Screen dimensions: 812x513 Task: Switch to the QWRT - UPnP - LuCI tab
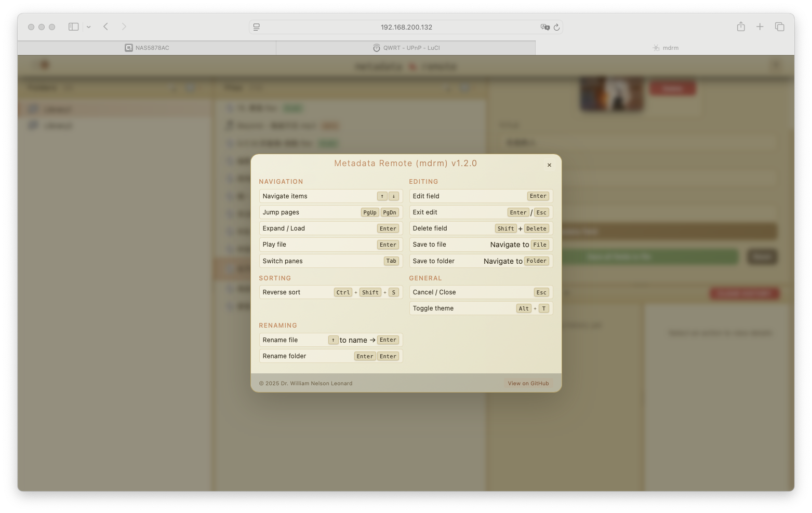coord(406,48)
